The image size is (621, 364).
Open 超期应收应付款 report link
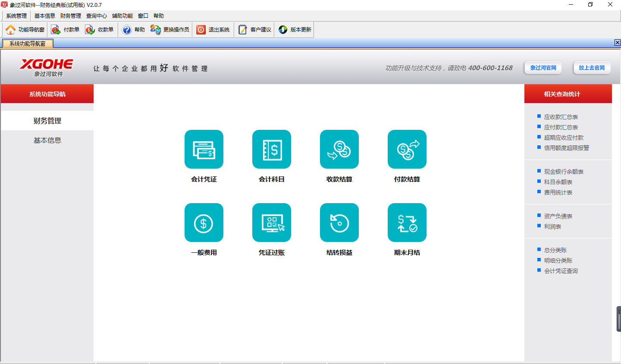click(564, 138)
